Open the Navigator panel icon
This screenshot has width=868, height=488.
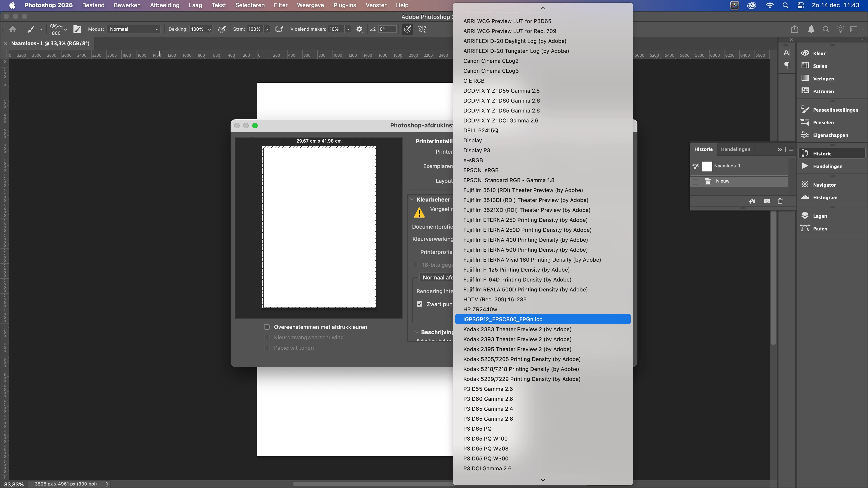pyautogui.click(x=805, y=184)
